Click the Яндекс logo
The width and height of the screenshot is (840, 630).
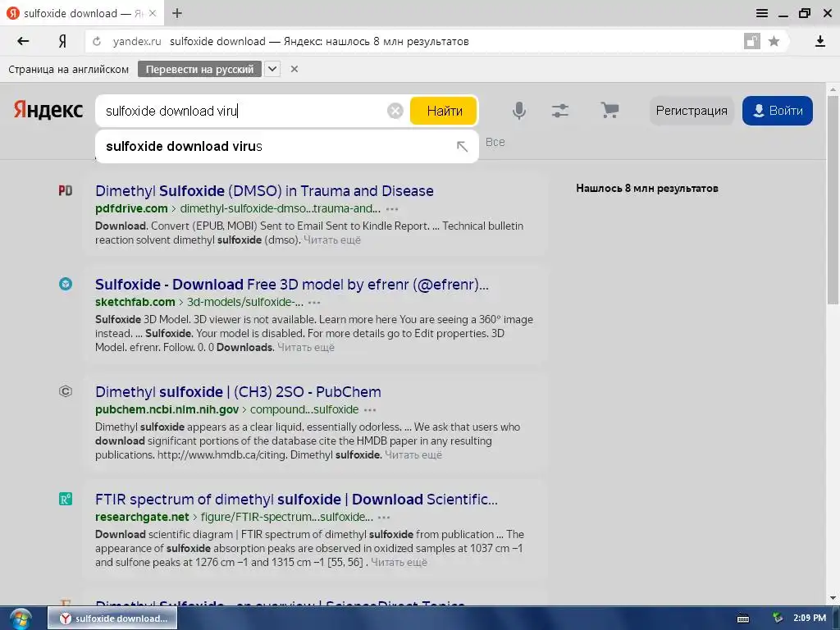tap(48, 110)
